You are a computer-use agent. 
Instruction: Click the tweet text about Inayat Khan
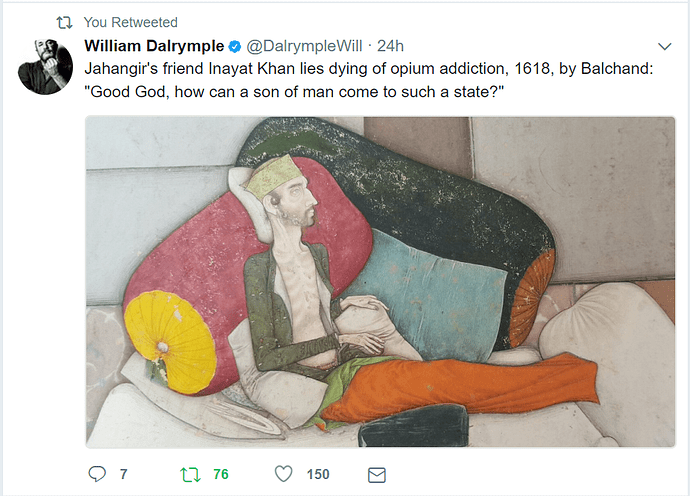pos(369,80)
